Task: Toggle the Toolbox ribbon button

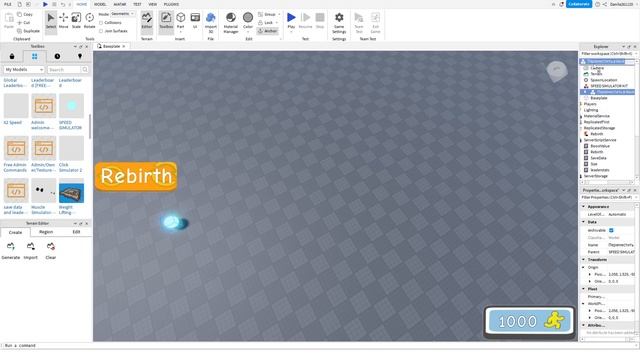Action: point(166,20)
